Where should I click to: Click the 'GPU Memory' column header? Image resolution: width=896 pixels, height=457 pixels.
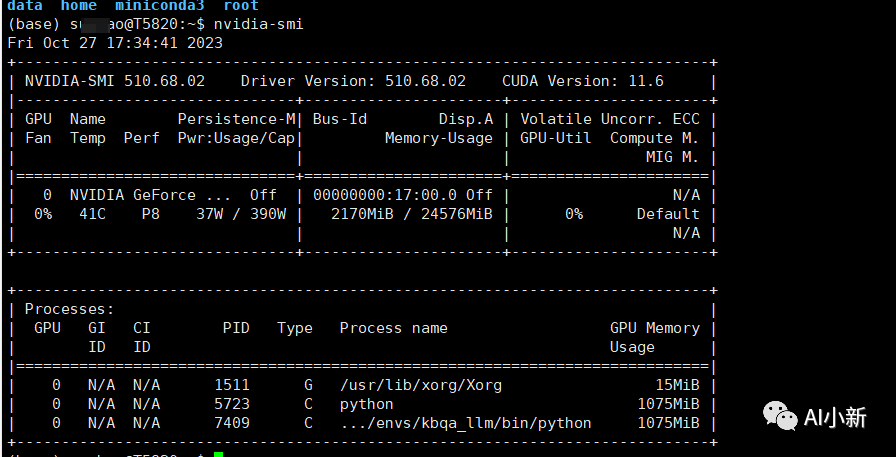(655, 328)
